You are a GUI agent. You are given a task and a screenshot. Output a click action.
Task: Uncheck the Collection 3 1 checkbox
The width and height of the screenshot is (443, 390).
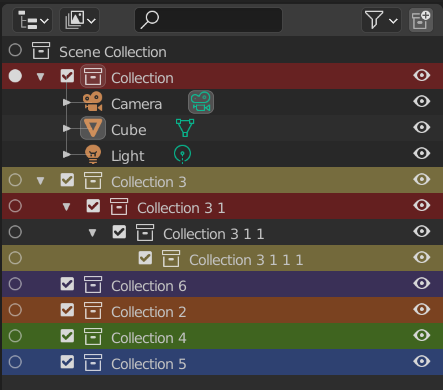tap(93, 206)
